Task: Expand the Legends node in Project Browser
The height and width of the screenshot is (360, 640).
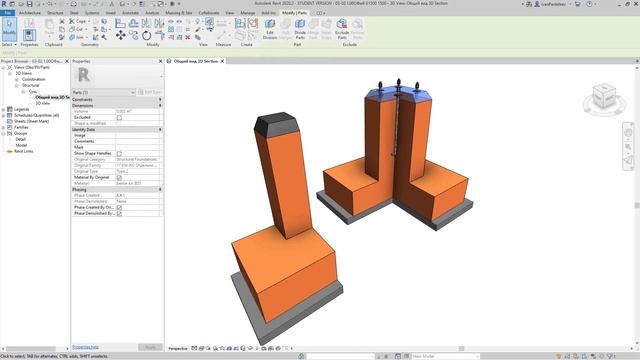Action: point(3,109)
